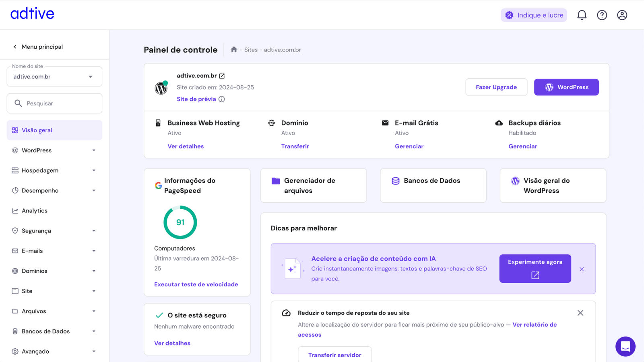Select Analytics in the sidebar

(35, 211)
